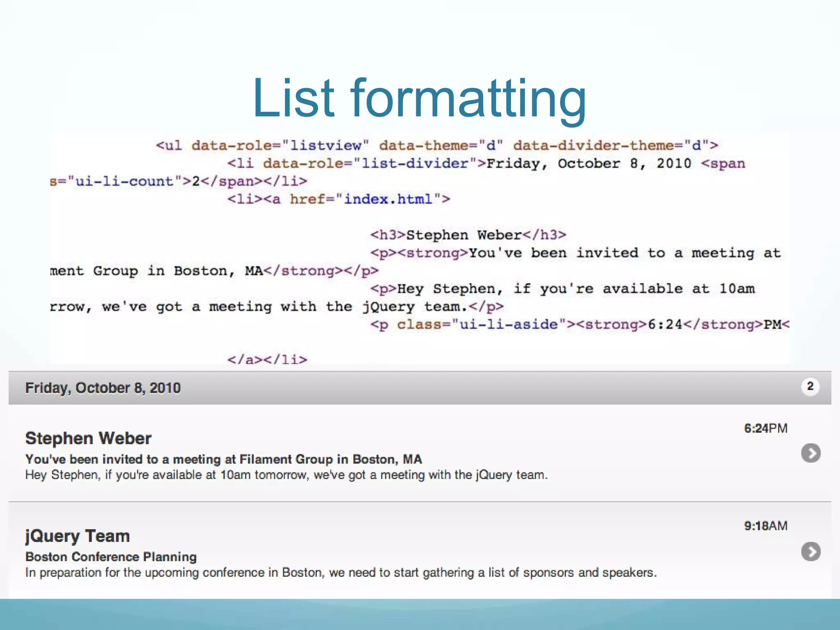Click the li data-role="list-divider" code line
840x630 pixels.
[x=486, y=164]
